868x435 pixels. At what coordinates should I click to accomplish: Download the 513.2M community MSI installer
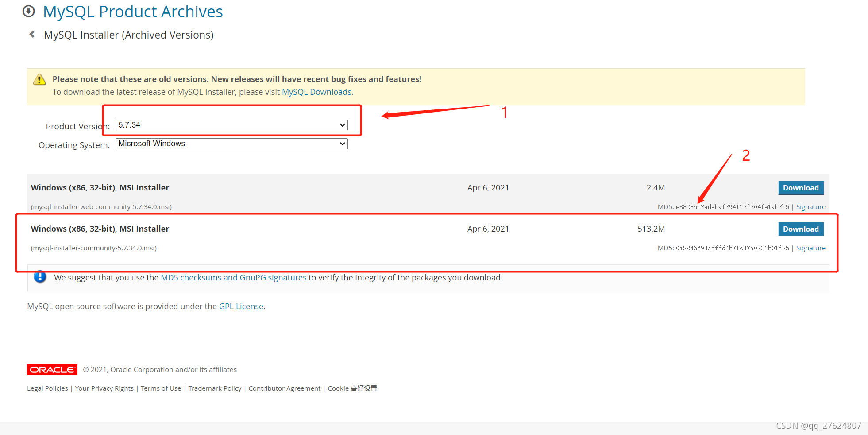coord(801,229)
